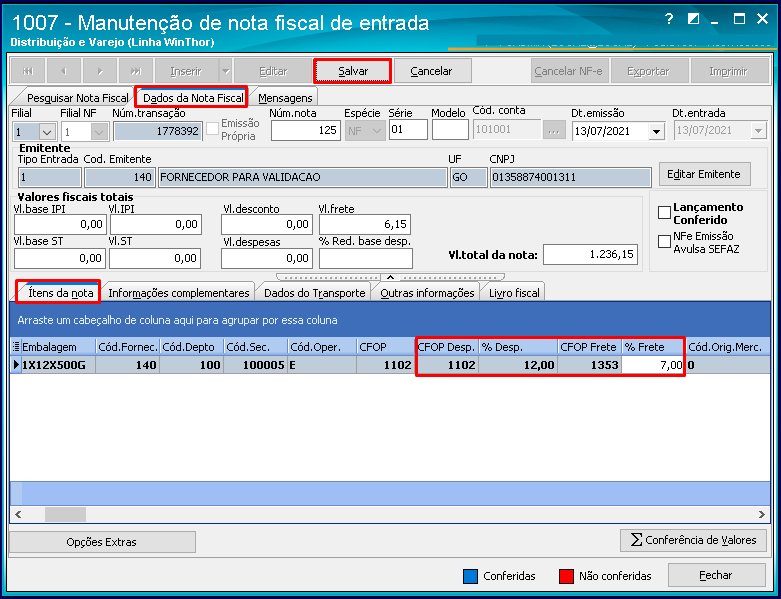Click the blue Conferidas color legend swatch
Image resolution: width=781 pixels, height=599 pixels.
click(470, 576)
